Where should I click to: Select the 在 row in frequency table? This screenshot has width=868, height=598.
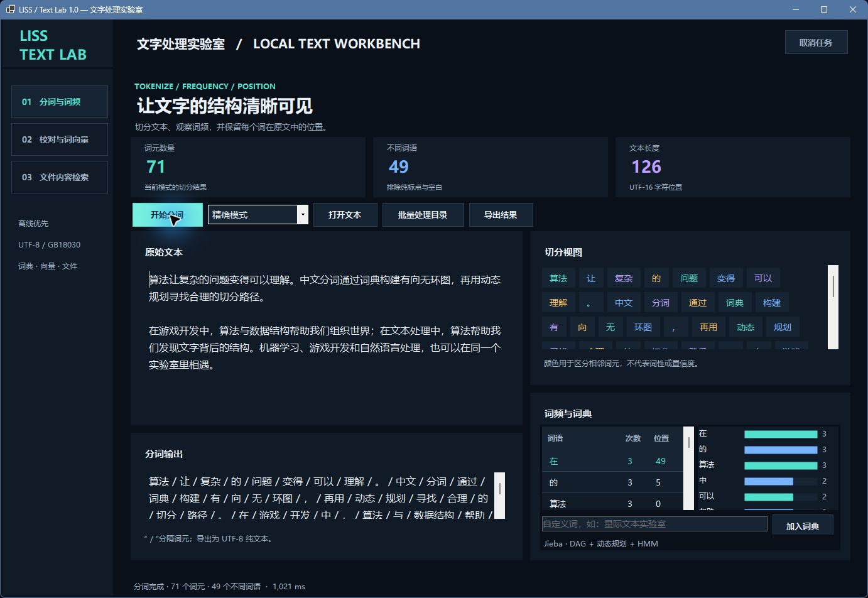pos(612,461)
